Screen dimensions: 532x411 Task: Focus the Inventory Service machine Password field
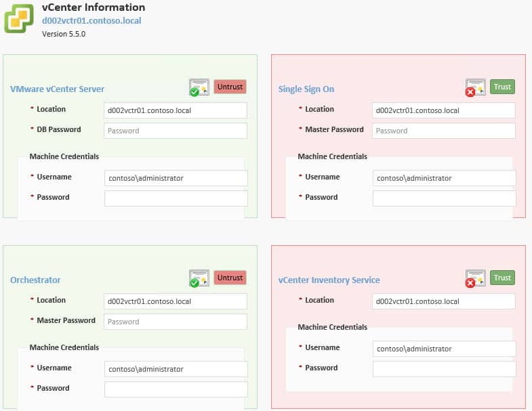444,369
